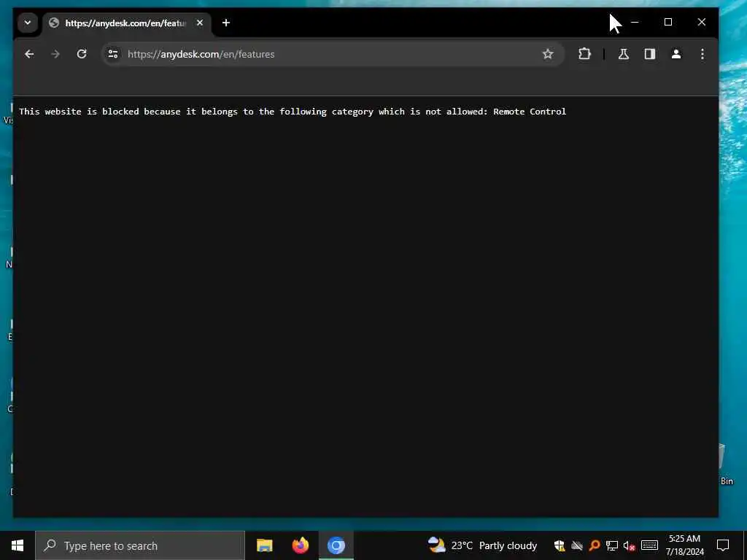Bookmark this page with the star icon
This screenshot has height=560, width=747.
coord(548,54)
